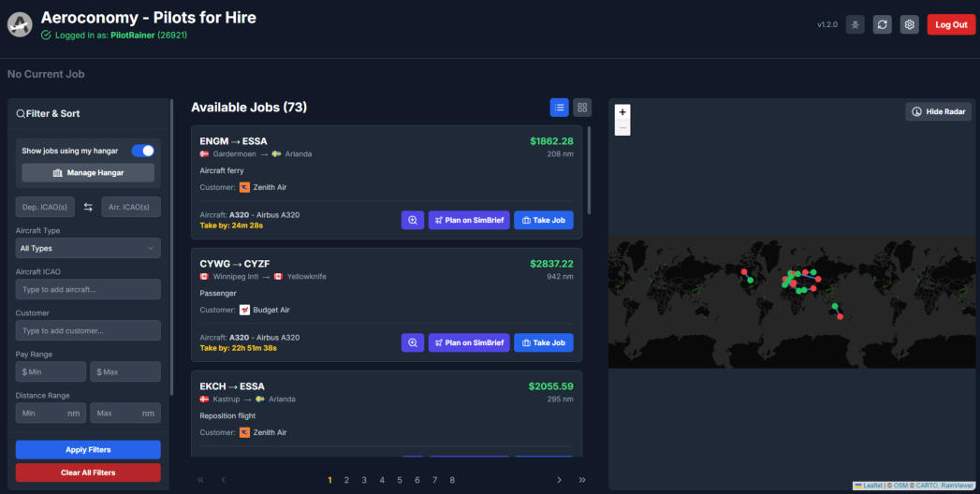Viewport: 980px width, 494px height.
Task: Hide Radar overlay on the map
Action: 939,112
